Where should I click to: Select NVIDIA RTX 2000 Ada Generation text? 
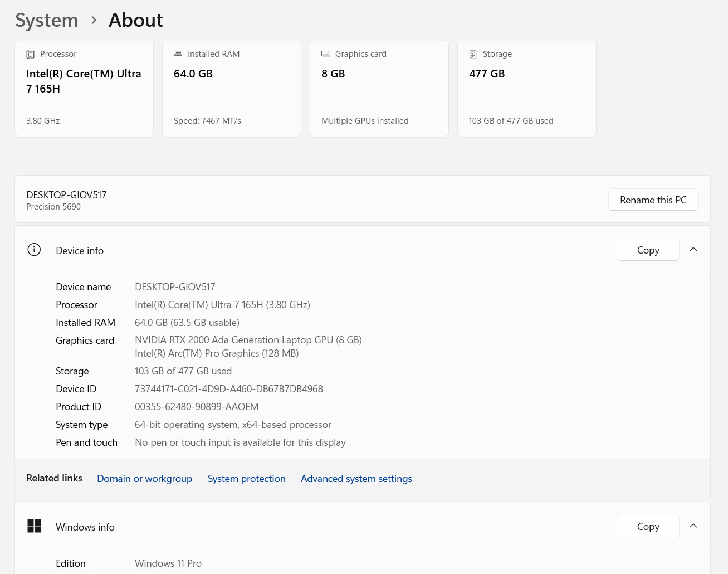248,340
